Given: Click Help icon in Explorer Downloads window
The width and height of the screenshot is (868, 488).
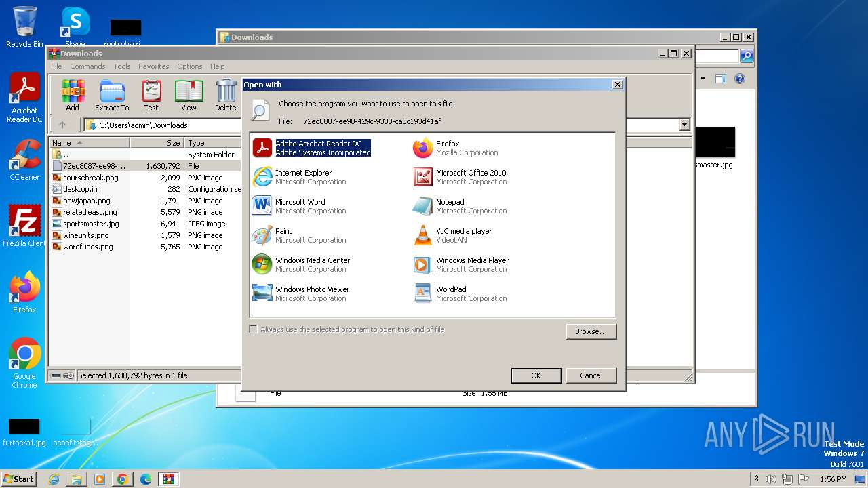Looking at the screenshot, I should [740, 79].
